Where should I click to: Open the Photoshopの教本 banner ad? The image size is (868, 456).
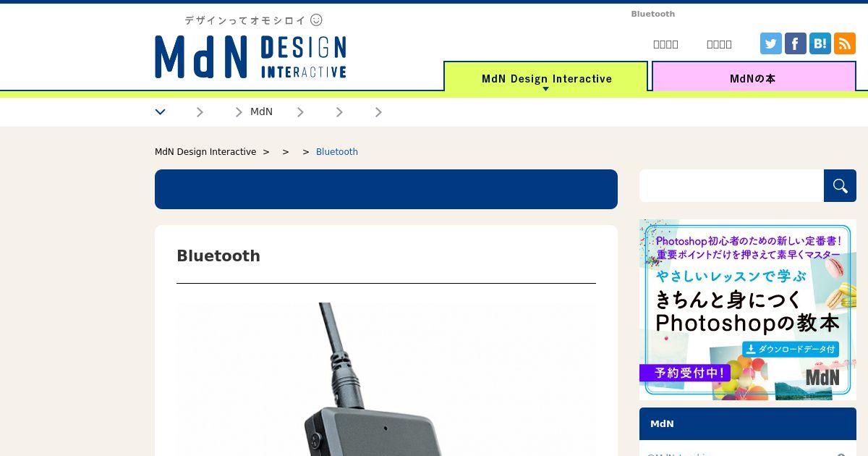tap(748, 310)
